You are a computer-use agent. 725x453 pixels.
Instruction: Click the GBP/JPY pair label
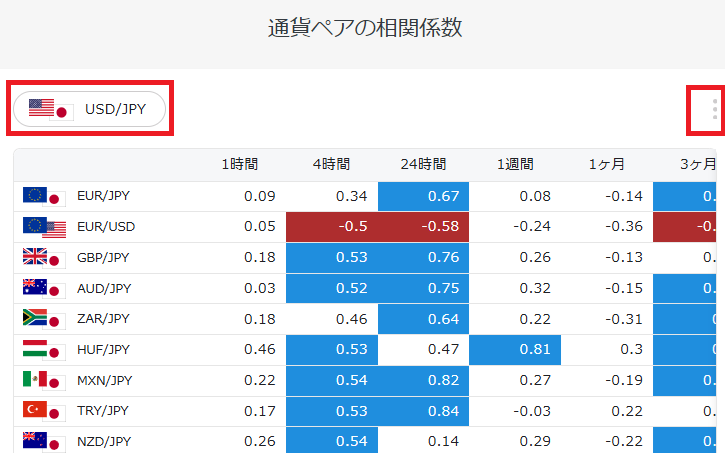tap(103, 257)
